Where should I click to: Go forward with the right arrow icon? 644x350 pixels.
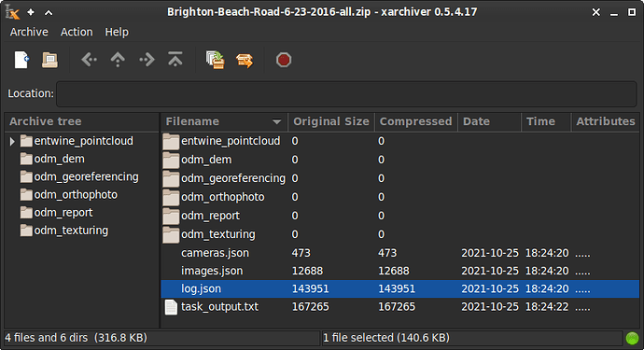(147, 60)
